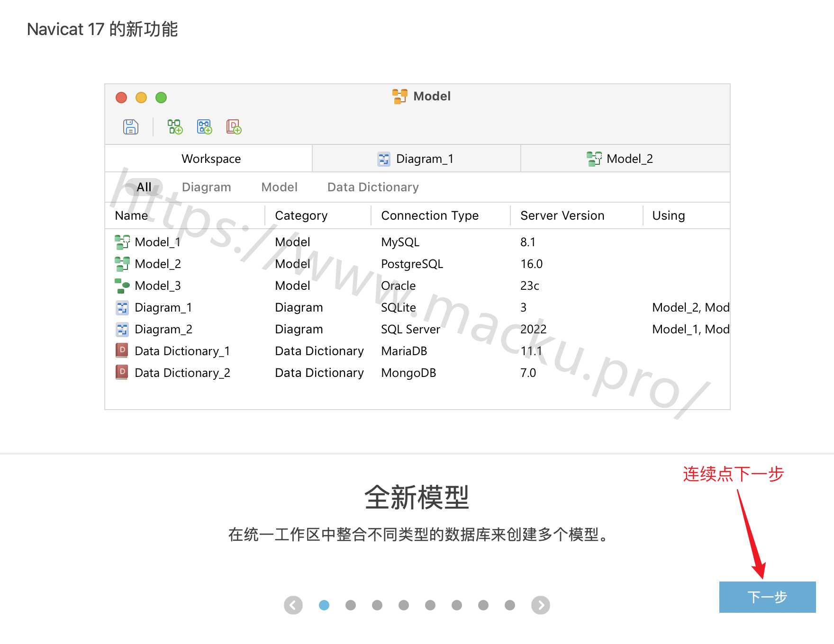Jump to the eighth page dot
This screenshot has height=644, width=834.
tap(510, 605)
